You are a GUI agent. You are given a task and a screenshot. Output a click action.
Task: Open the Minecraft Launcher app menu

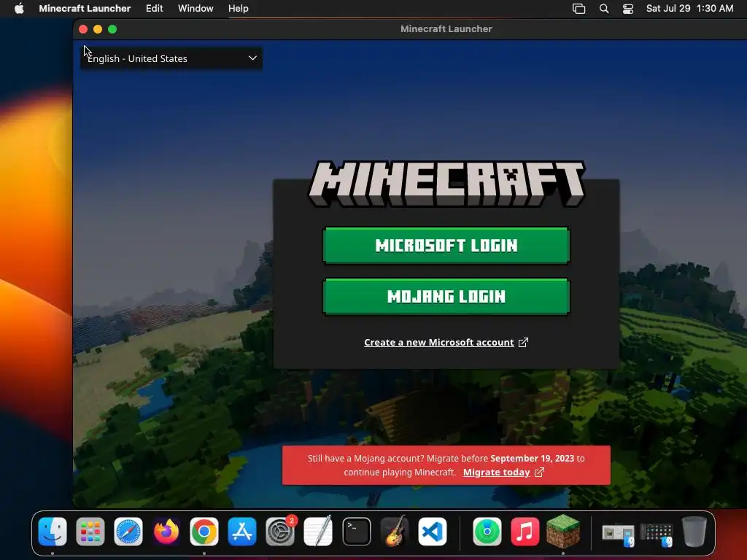(x=85, y=8)
